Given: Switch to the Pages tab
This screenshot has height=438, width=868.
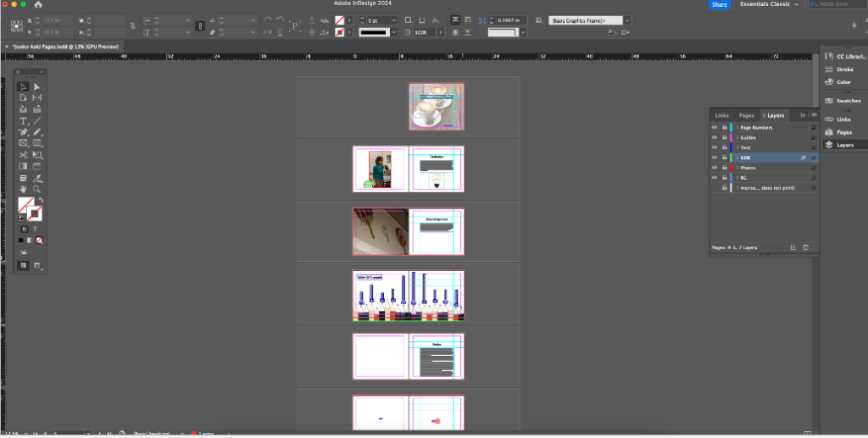Looking at the screenshot, I should click(x=746, y=115).
